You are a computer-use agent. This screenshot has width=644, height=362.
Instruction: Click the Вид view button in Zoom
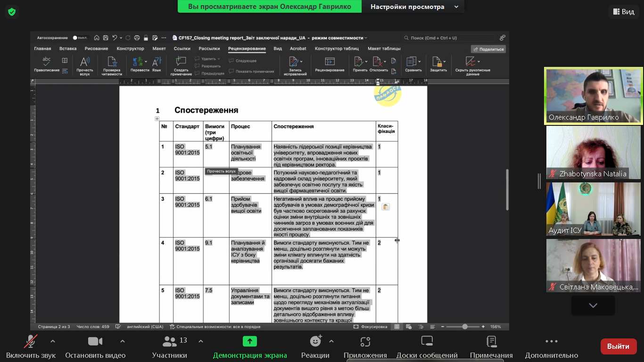tap(623, 12)
